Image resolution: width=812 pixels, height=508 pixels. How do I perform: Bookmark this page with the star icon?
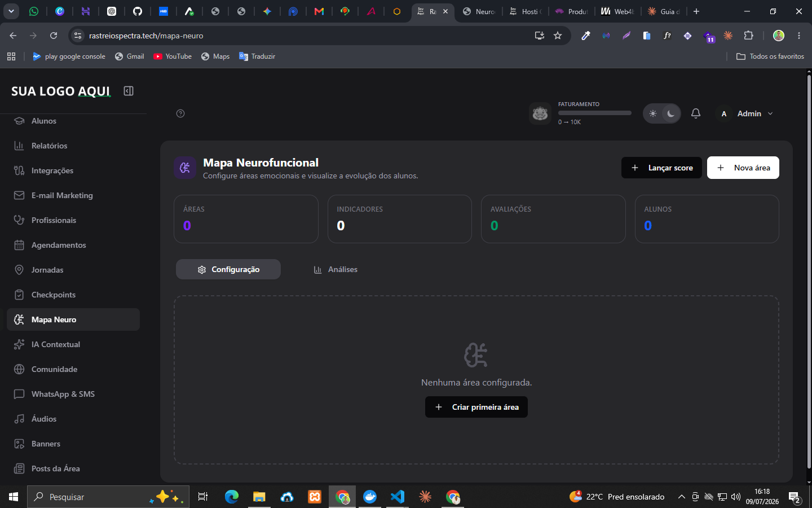(x=558, y=36)
